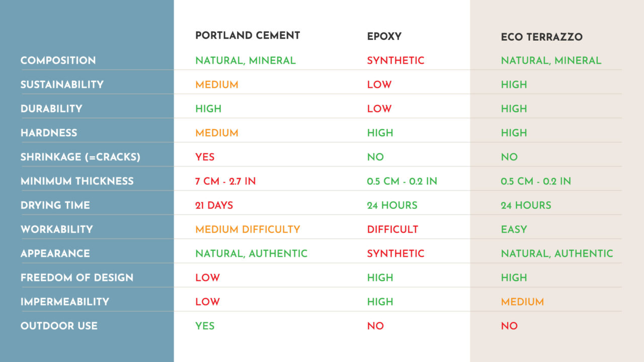Click the DRYING TIME row label
644x362 pixels.
[x=55, y=205]
